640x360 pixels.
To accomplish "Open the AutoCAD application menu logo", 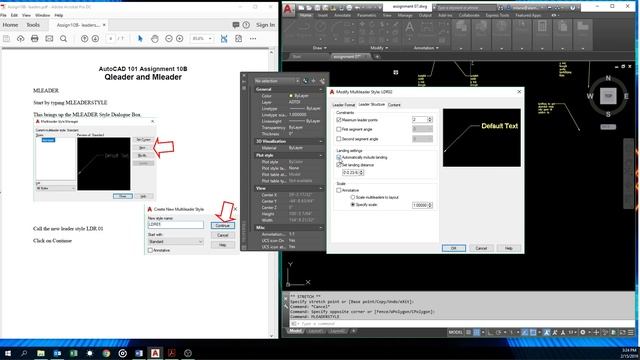I will pyautogui.click(x=288, y=9).
